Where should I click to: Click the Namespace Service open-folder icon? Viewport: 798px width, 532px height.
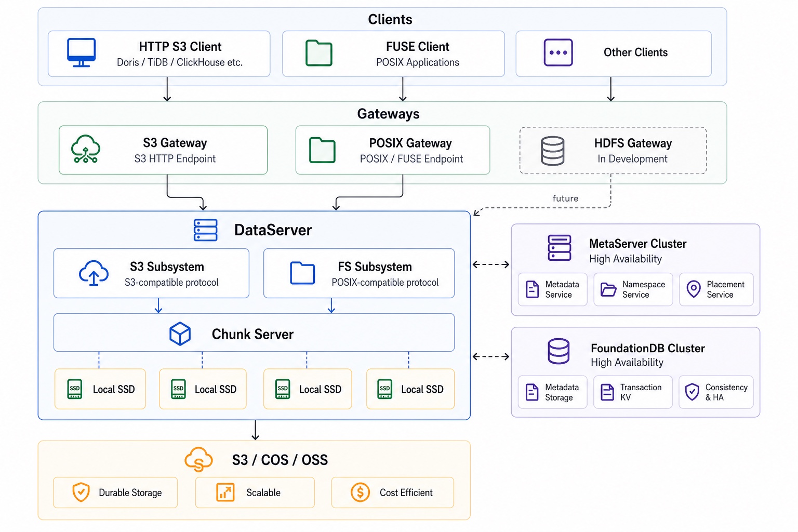[608, 289]
